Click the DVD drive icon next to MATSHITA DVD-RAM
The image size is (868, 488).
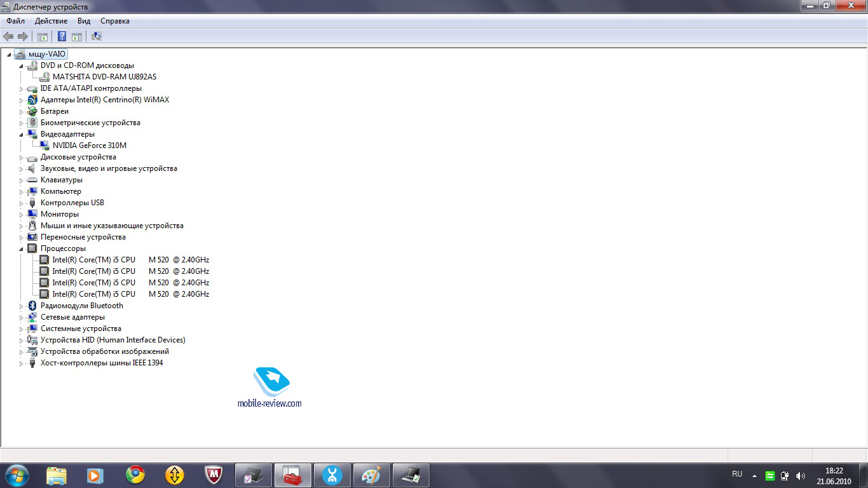tap(44, 77)
